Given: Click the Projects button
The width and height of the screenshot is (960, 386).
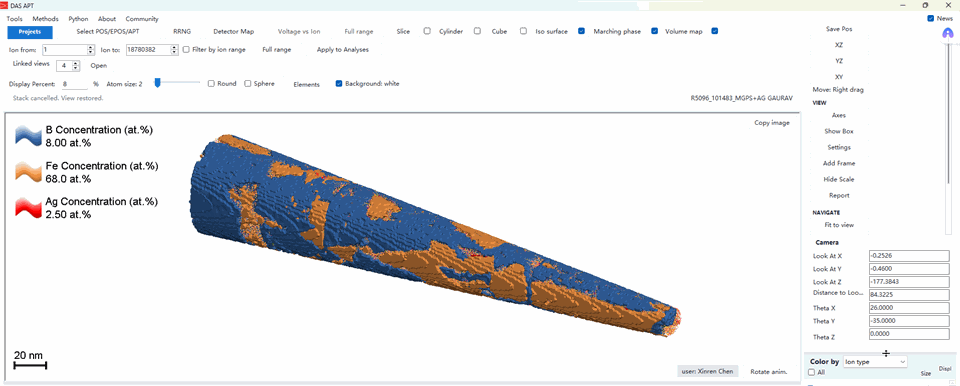Looking at the screenshot, I should [30, 32].
